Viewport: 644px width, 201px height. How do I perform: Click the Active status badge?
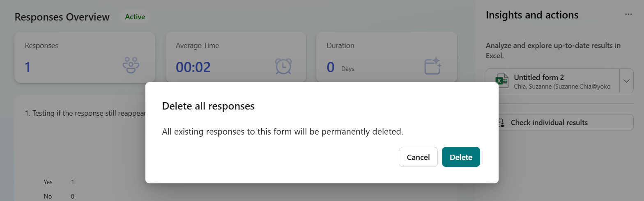pyautogui.click(x=135, y=17)
